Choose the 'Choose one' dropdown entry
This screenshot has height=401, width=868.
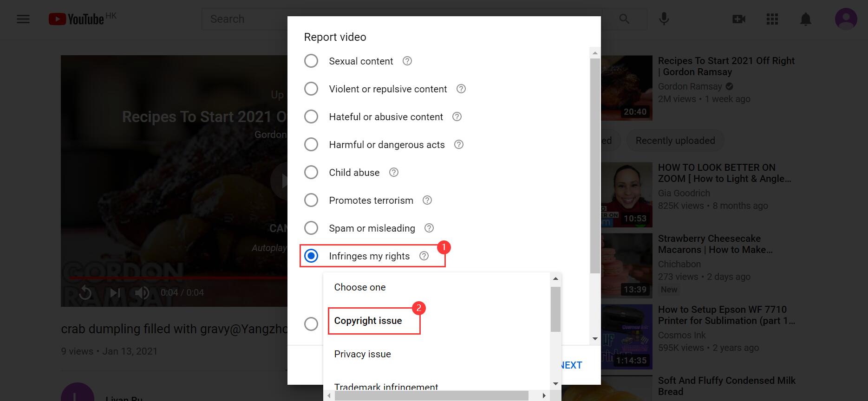pos(437,287)
